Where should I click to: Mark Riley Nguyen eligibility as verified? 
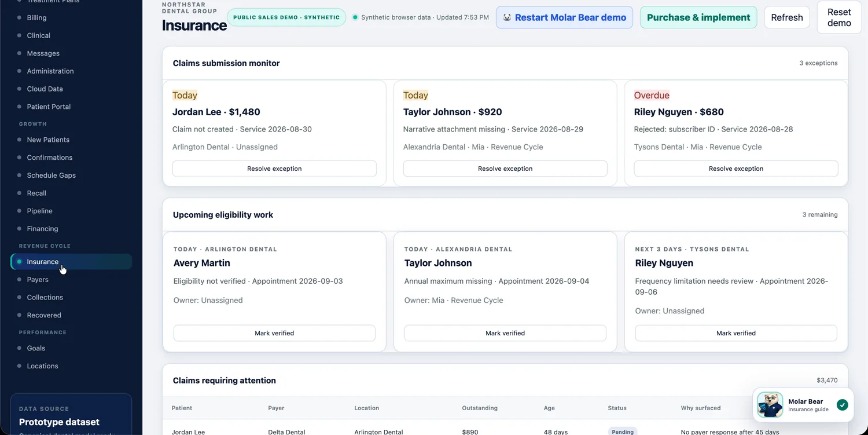point(736,333)
